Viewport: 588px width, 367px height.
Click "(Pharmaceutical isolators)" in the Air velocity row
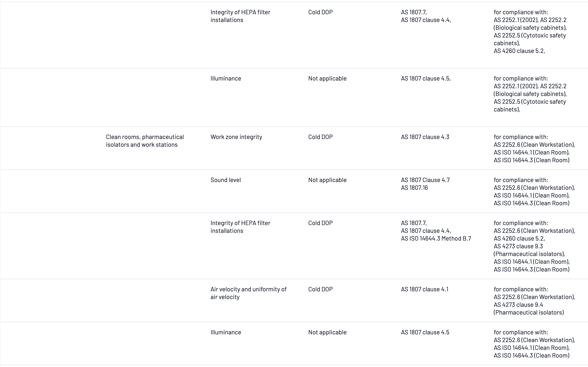point(529,312)
